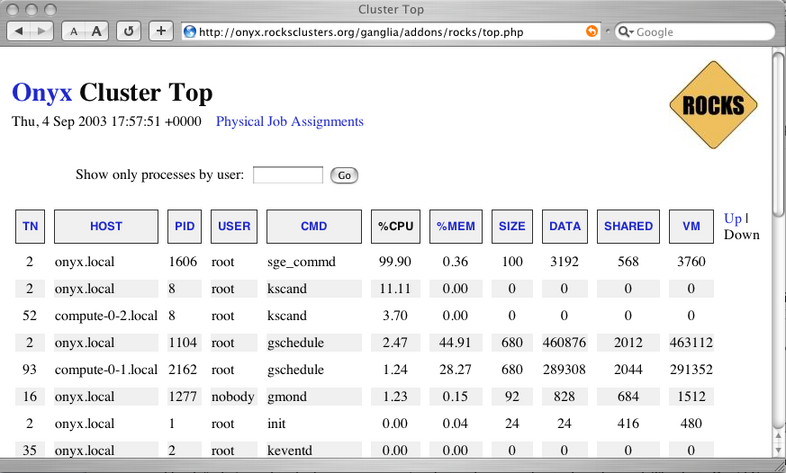Select the compute-0-2.local host cell
This screenshot has height=473, width=786.
106,316
